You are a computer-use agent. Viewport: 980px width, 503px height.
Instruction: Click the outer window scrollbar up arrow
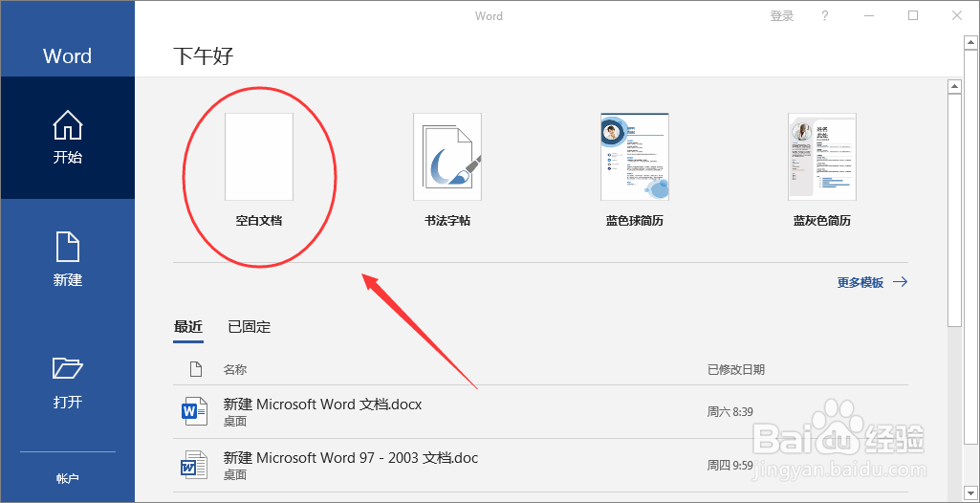pos(972,42)
